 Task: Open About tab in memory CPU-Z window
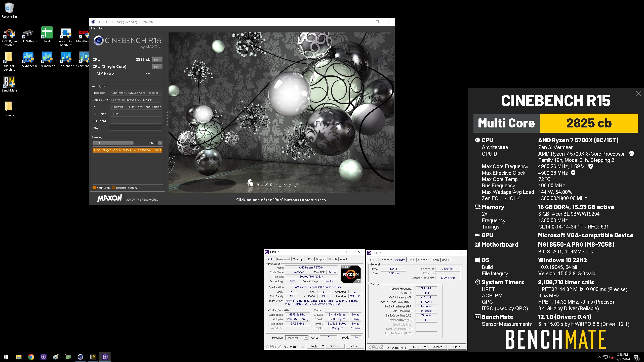(446, 260)
